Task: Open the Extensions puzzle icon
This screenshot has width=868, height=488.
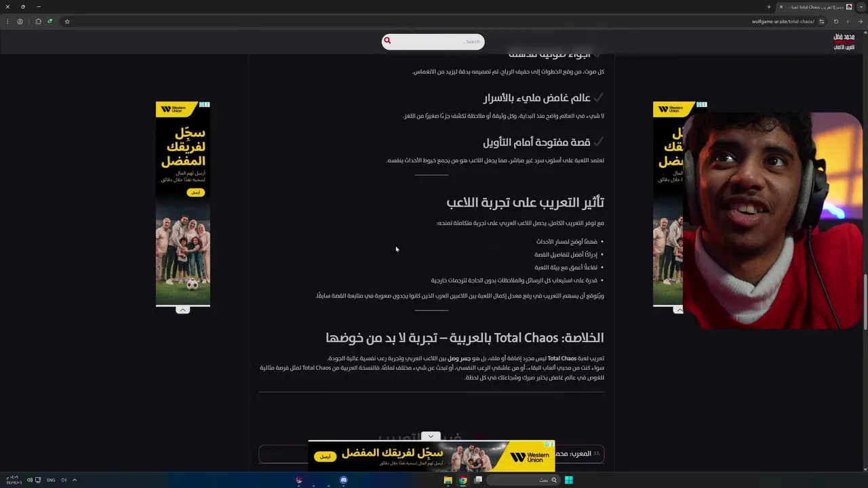Action: [x=38, y=21]
